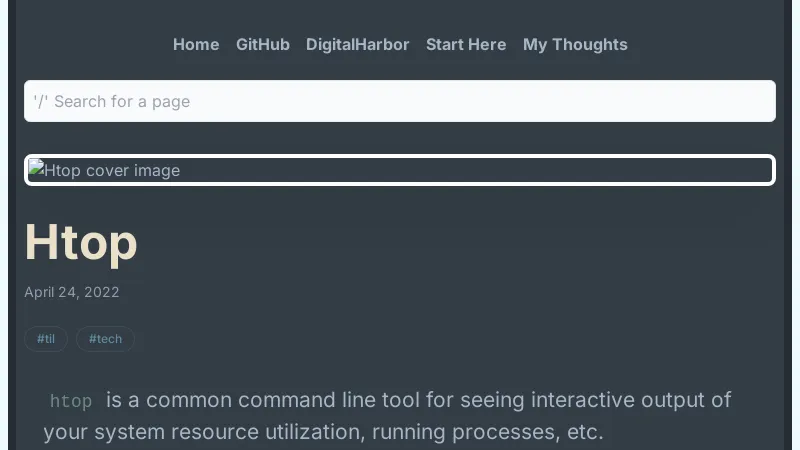Click the April 24, 2022 date
The width and height of the screenshot is (800, 450).
(x=72, y=292)
